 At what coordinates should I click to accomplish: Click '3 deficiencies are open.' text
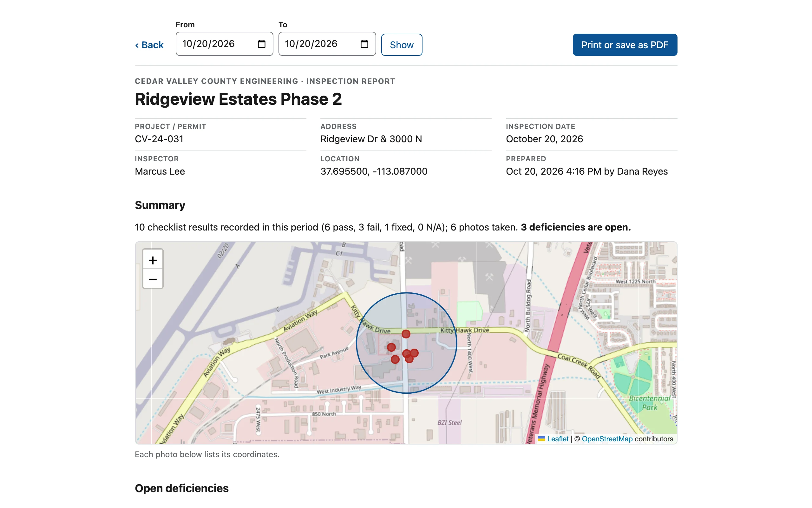(x=575, y=227)
